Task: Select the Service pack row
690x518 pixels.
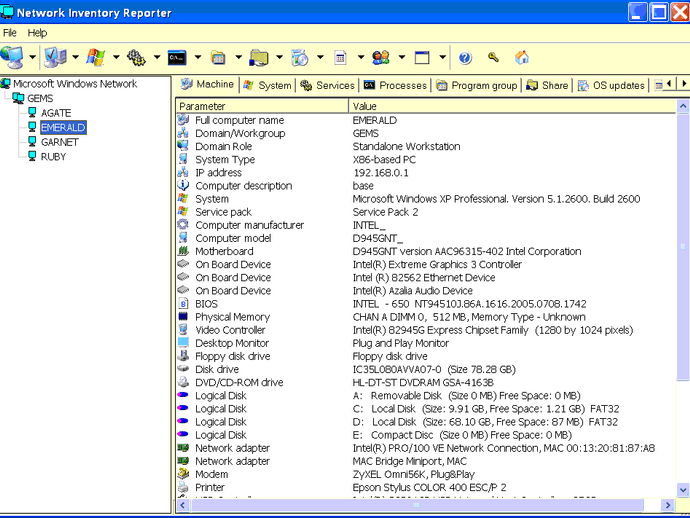Action: [x=426, y=212]
